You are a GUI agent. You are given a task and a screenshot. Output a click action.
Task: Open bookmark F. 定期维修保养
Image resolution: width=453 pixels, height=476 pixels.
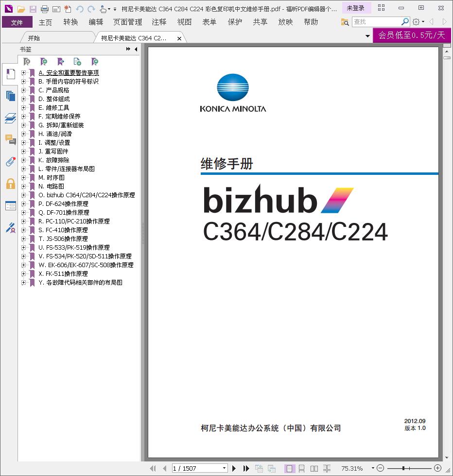coord(63,116)
